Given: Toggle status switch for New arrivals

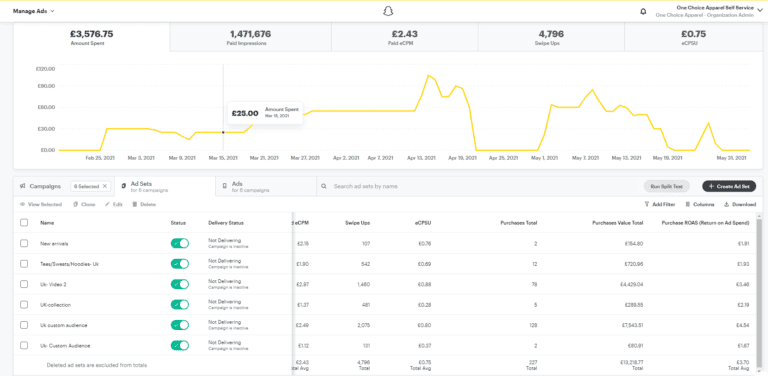Looking at the screenshot, I should coord(180,243).
